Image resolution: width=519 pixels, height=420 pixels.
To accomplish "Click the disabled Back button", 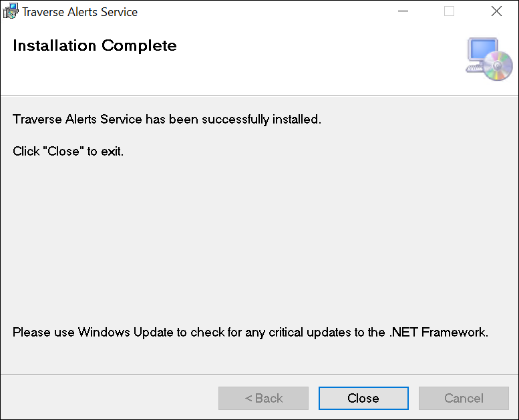I will pyautogui.click(x=263, y=398).
